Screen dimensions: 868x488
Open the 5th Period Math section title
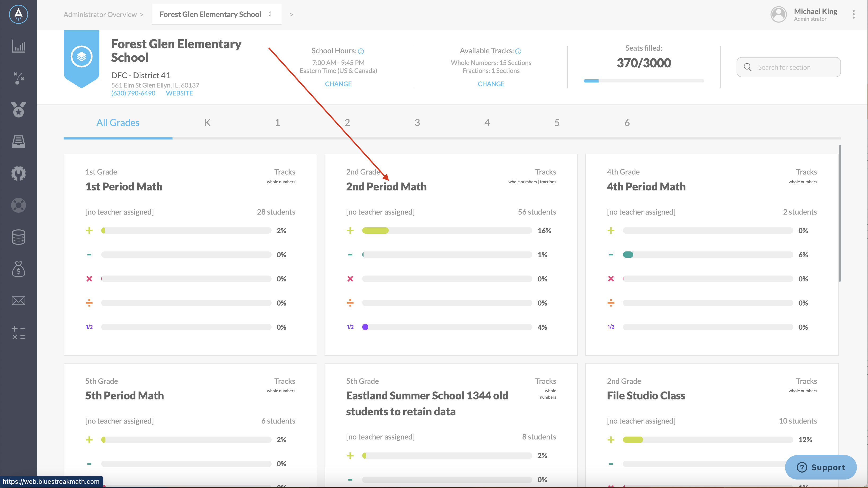click(x=124, y=396)
